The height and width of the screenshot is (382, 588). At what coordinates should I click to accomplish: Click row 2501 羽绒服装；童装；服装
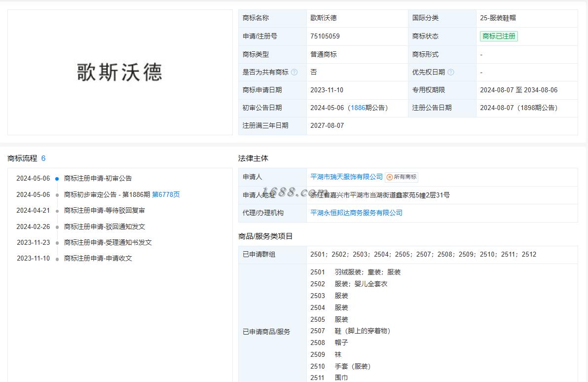[x=356, y=272]
